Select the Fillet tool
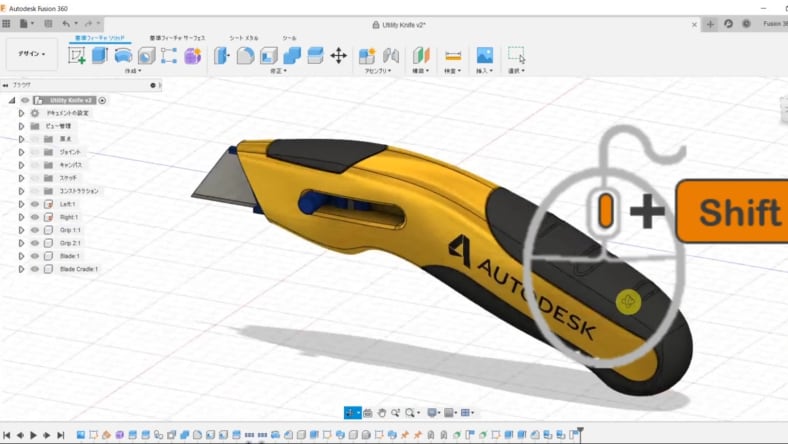The width and height of the screenshot is (788, 444). [x=245, y=55]
